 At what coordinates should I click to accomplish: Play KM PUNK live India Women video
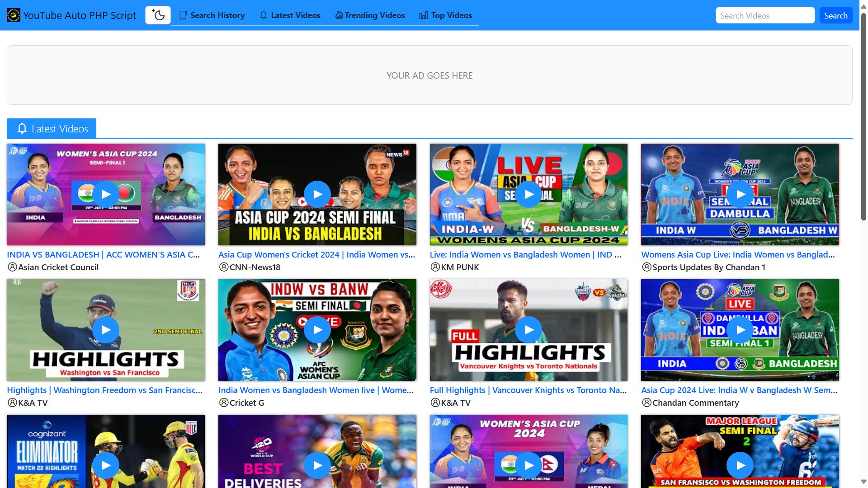click(528, 194)
